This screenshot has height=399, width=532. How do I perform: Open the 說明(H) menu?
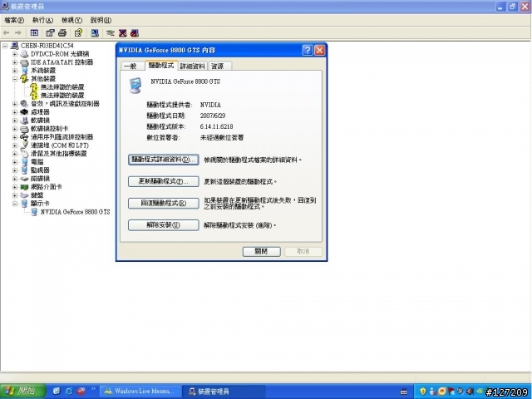click(101, 20)
